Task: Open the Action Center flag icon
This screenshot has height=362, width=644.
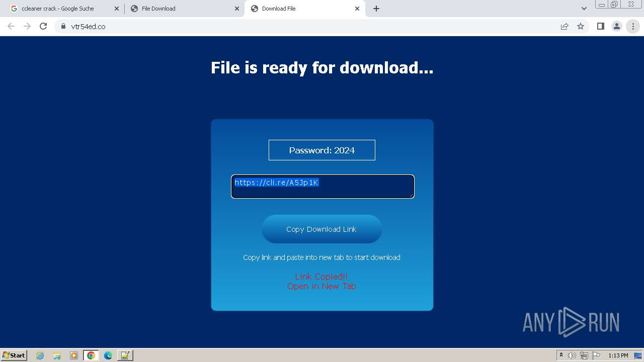Action: click(x=596, y=355)
